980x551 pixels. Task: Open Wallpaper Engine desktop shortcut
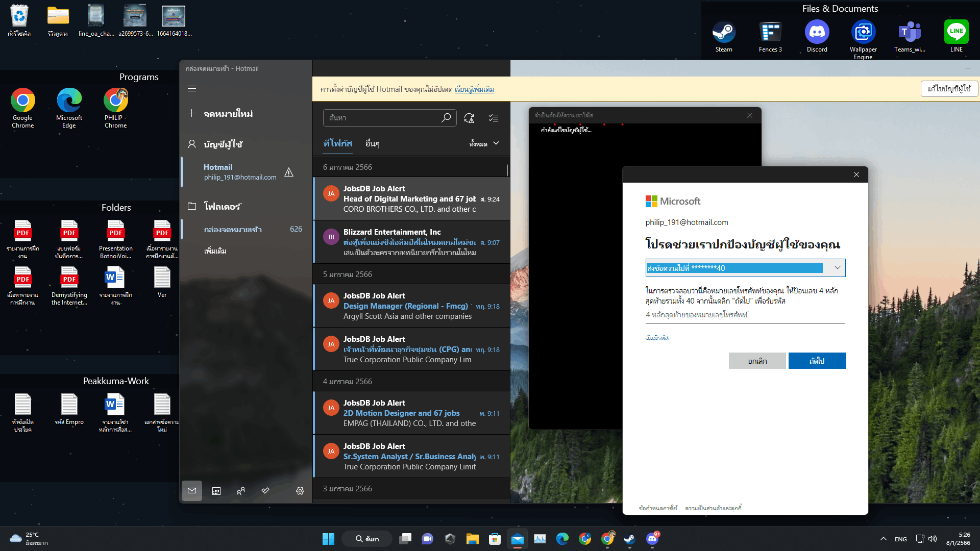click(863, 39)
